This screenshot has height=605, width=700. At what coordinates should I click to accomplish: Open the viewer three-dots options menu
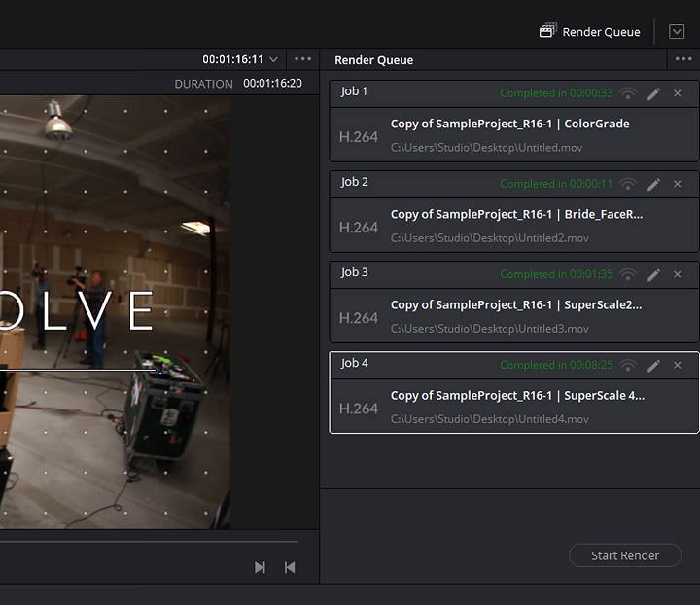tap(302, 59)
